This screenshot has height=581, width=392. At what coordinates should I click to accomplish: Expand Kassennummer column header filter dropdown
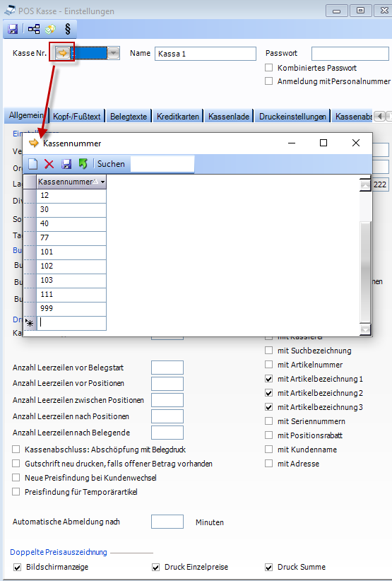point(102,182)
